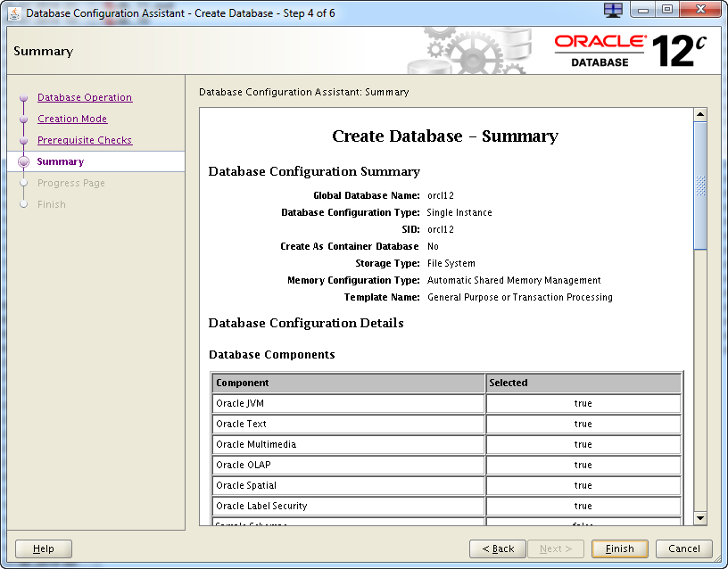Click the Single Instance configuration type value
728x569 pixels.
(x=459, y=212)
